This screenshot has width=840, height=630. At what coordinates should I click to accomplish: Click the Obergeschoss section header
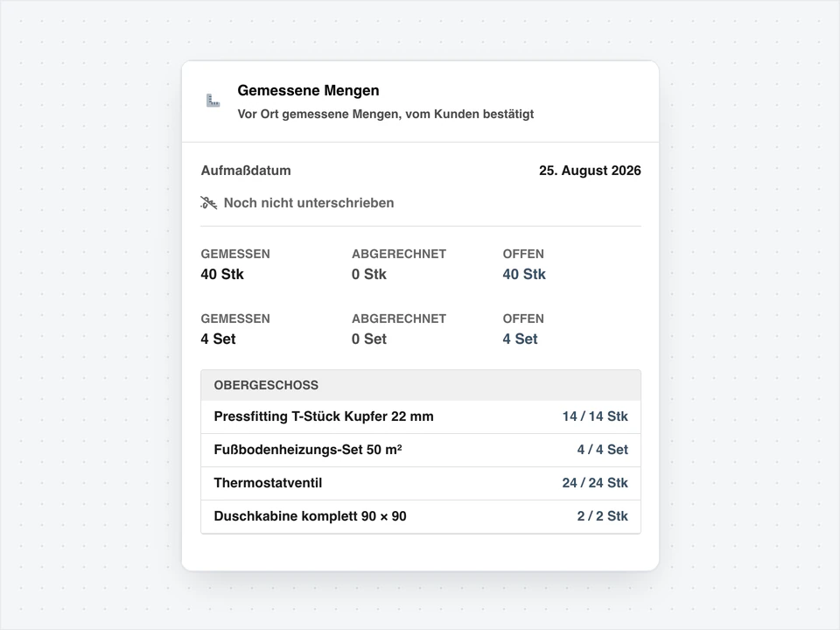click(x=421, y=385)
